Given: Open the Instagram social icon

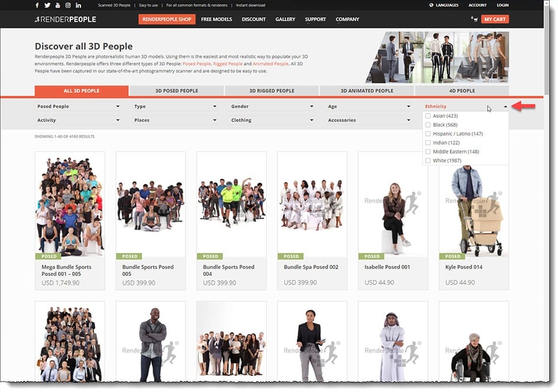Looking at the screenshot, I should (x=68, y=5).
